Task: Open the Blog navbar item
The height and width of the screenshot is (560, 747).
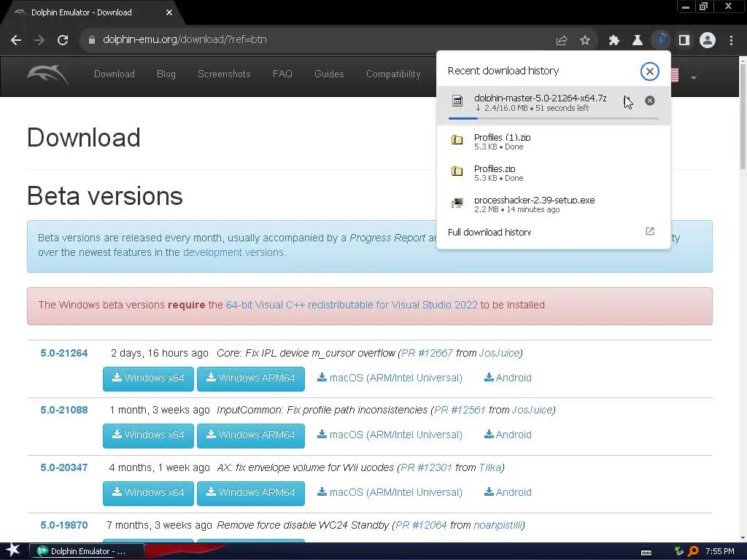Action: [x=166, y=74]
